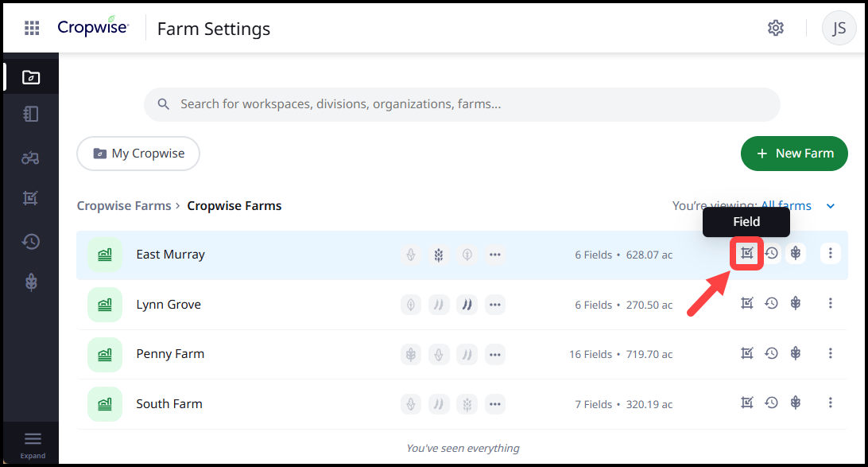
Task: Open settings gear in top bar
Action: 775,29
